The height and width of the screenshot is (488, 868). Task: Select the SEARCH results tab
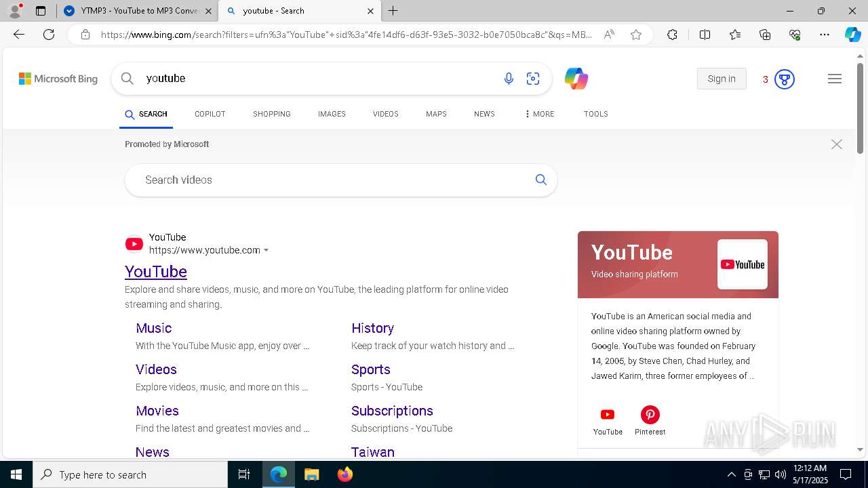[x=146, y=114]
